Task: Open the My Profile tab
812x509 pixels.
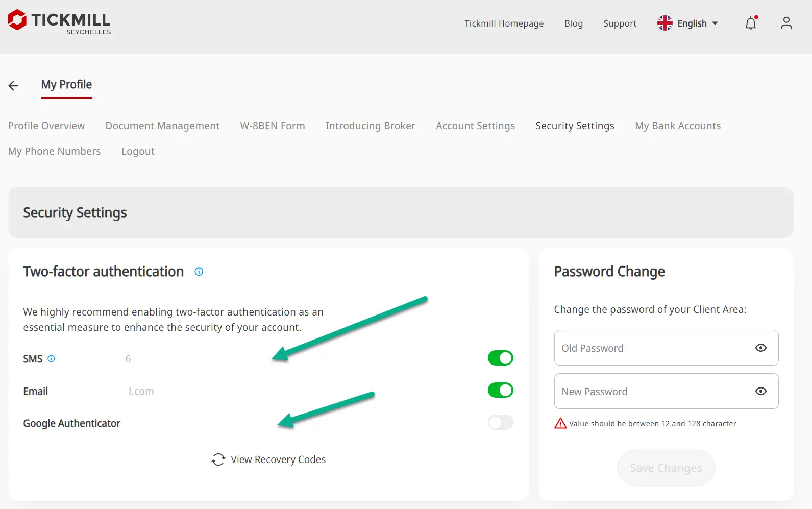Action: (66, 85)
